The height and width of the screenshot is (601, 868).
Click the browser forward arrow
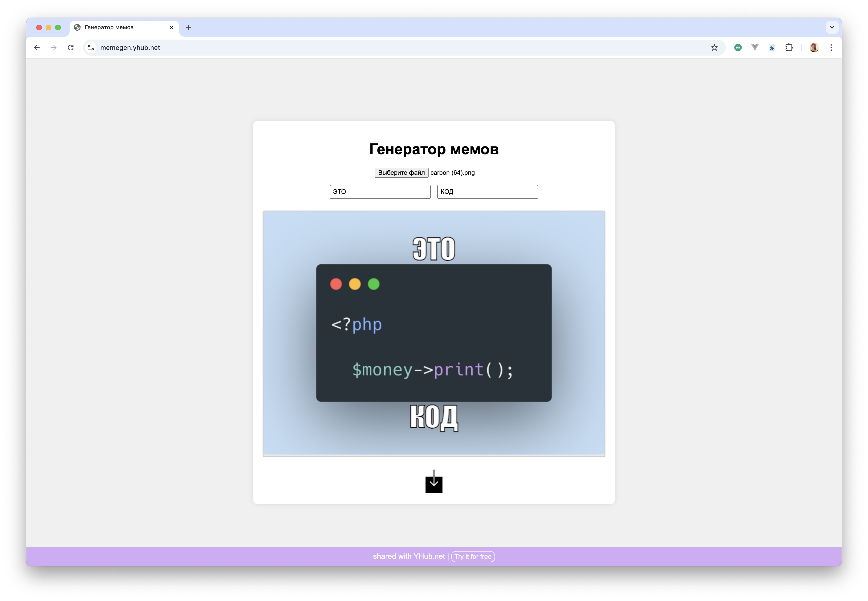click(53, 48)
